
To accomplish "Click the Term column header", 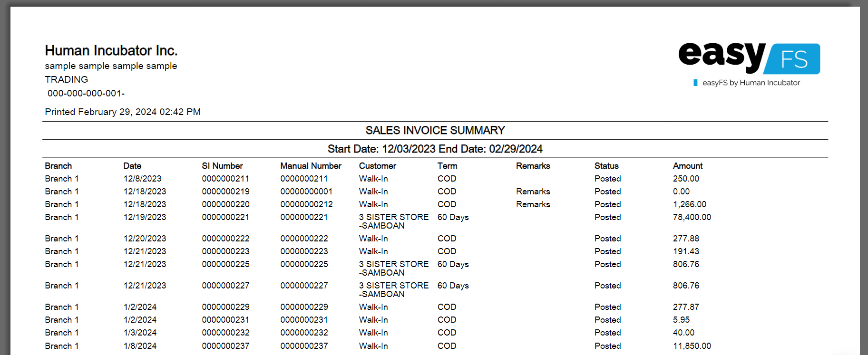I will (x=447, y=166).
